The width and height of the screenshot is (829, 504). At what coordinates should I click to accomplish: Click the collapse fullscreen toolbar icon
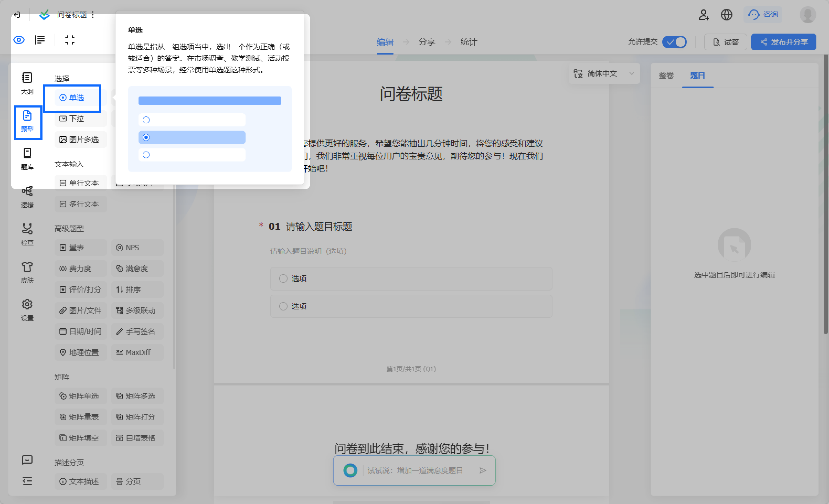[70, 40]
